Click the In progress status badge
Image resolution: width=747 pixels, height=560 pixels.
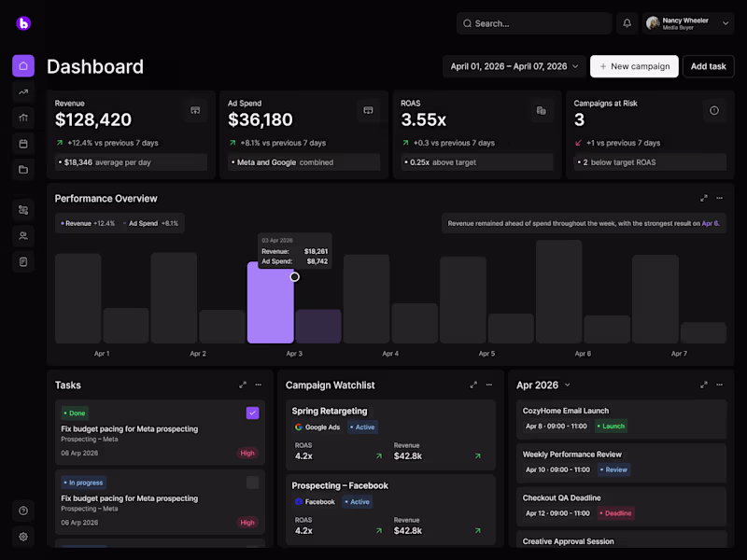tap(83, 483)
